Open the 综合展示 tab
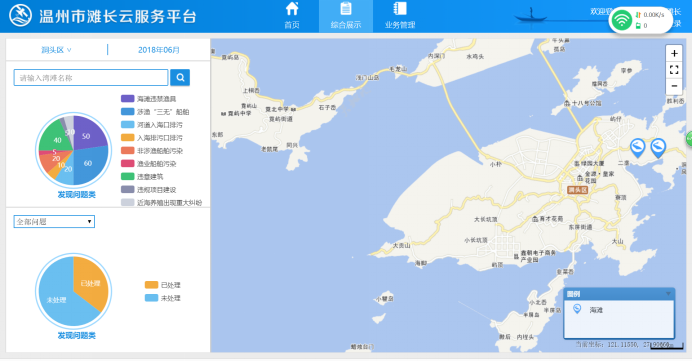Screen dimensions: 693x362 346,15
